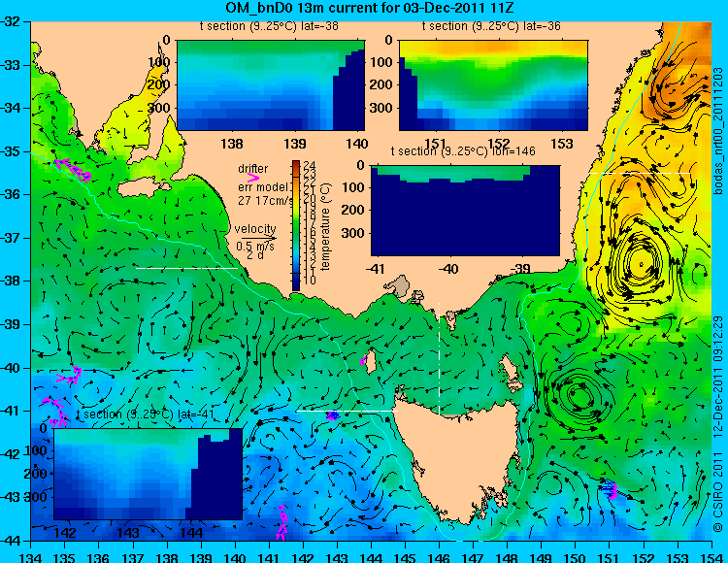Select the '27 17cm/s' legend value
The height and width of the screenshot is (563, 728).
(266, 201)
